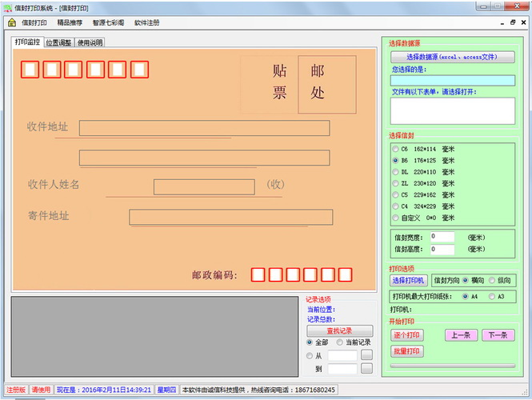This screenshot has height=400, width=532.
Task: Click the home icon in menu bar
Action: pos(12,22)
